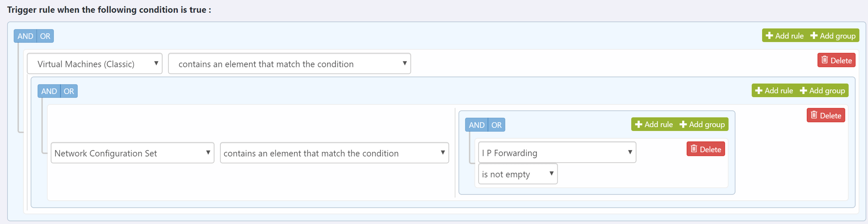This screenshot has height=224, width=868.
Task: Open the Virtual Machines (Classic) dropdown
Action: [95, 64]
